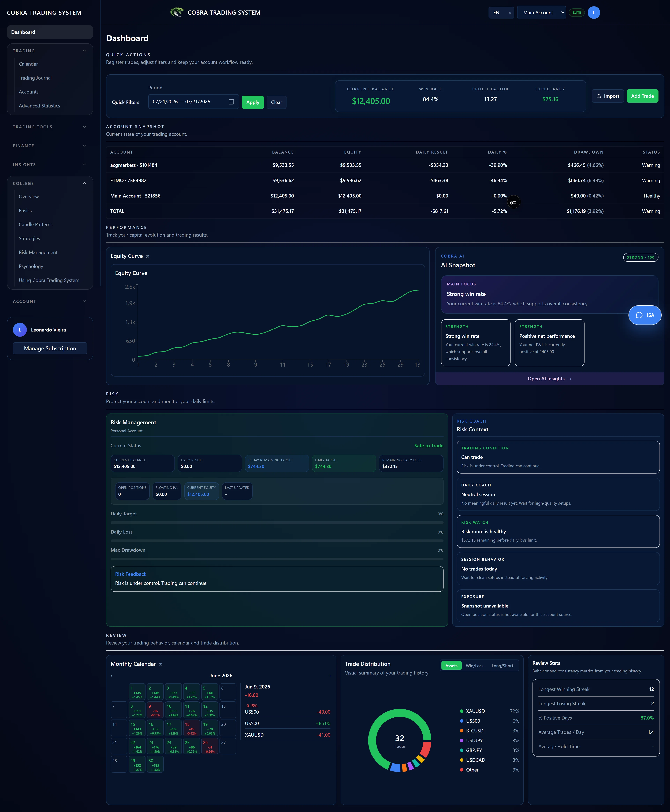670x812 pixels.
Task: Click the Max Drawdown progress bar
Action: [x=277, y=559]
